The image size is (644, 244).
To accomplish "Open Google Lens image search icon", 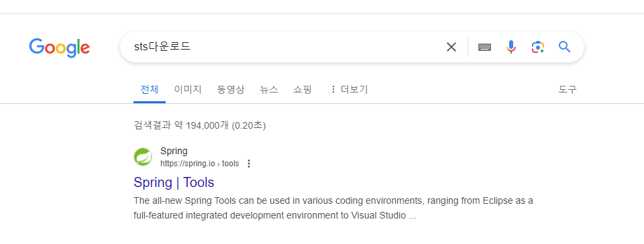I will pos(537,47).
